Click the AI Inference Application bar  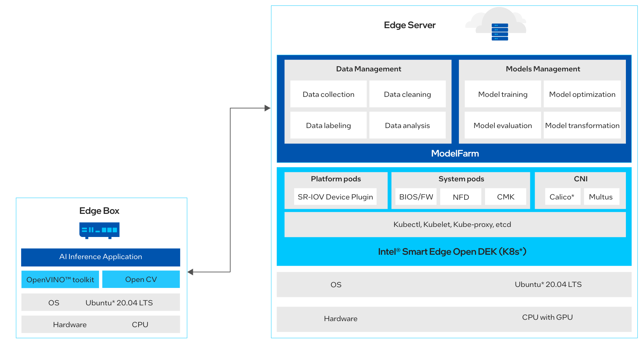[101, 257]
